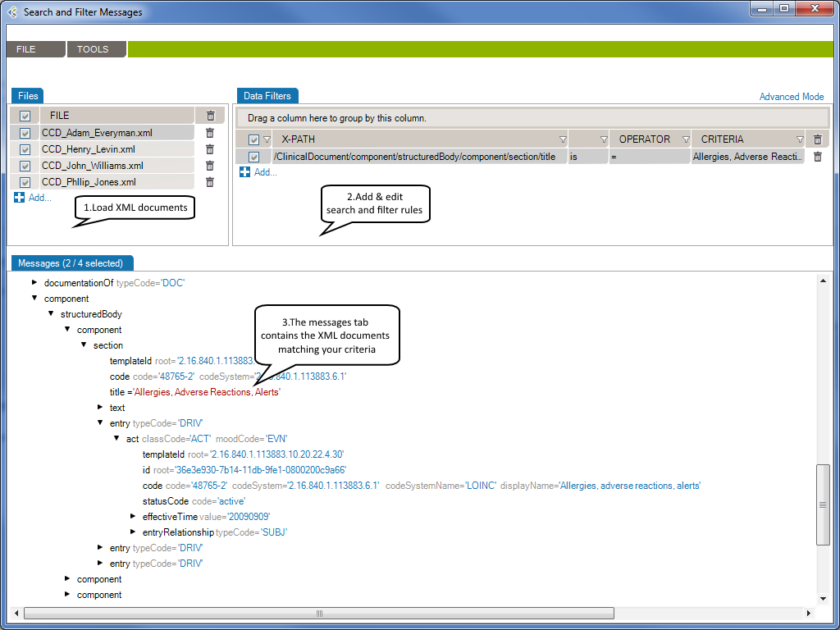Delete CCD_Phllip_Jones.xml using its trash icon
The height and width of the screenshot is (630, 840).
[x=210, y=181]
